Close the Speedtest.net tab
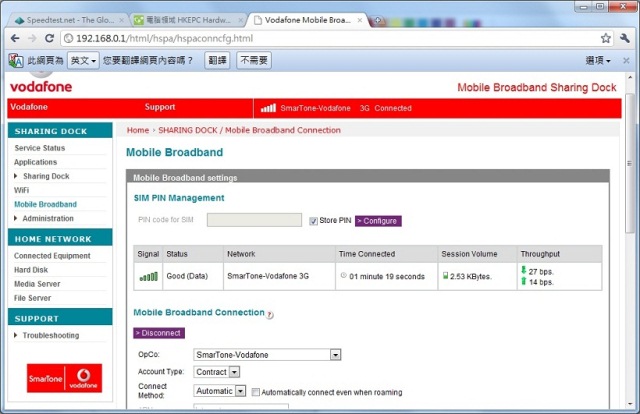This screenshot has width=640, height=414. [121, 20]
